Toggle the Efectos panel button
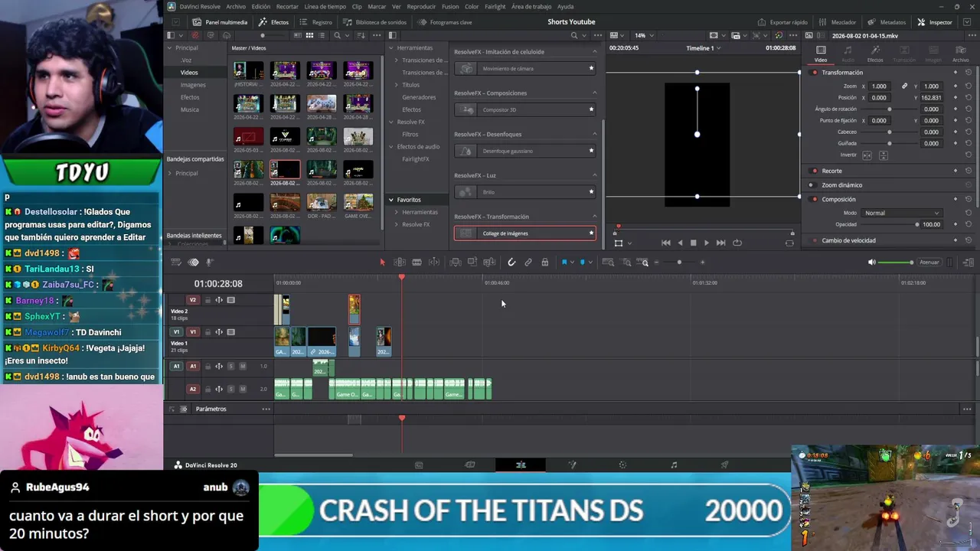980x551 pixels. pyautogui.click(x=274, y=22)
